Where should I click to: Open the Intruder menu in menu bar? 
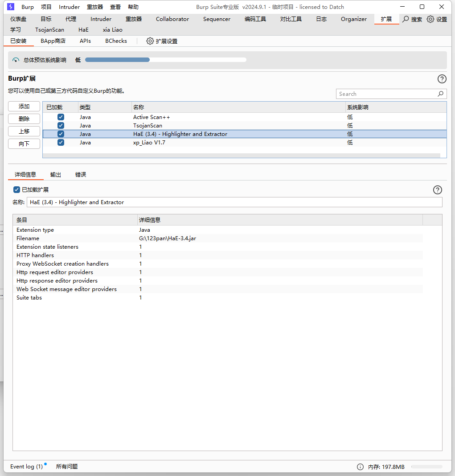(x=69, y=7)
